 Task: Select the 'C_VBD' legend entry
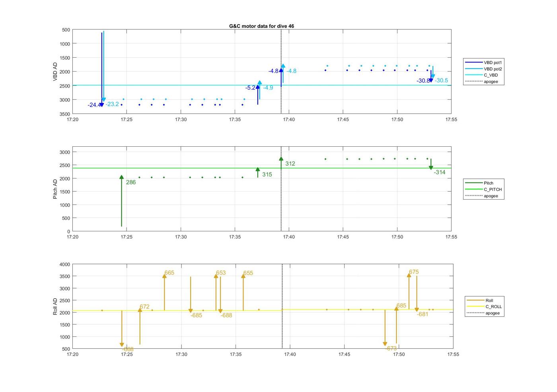(481, 75)
